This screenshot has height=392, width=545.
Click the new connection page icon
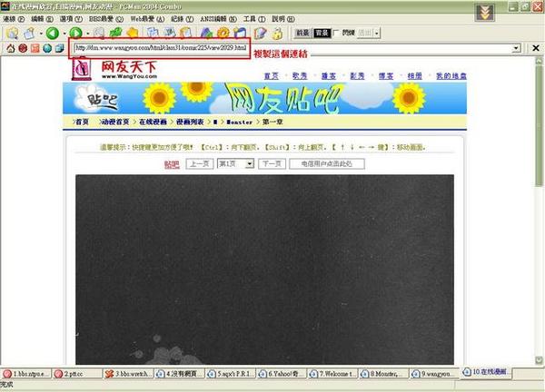coord(30,33)
